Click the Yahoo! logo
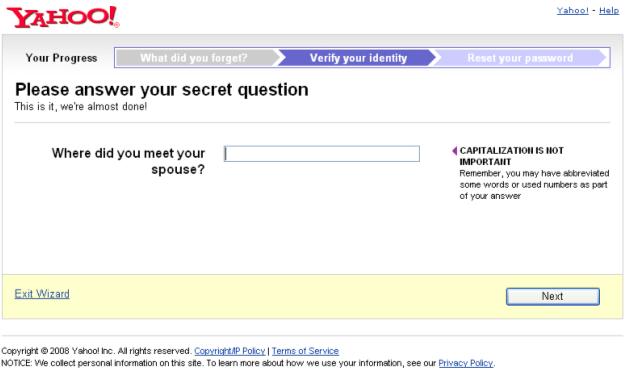This screenshot has width=625, height=373. point(63,17)
